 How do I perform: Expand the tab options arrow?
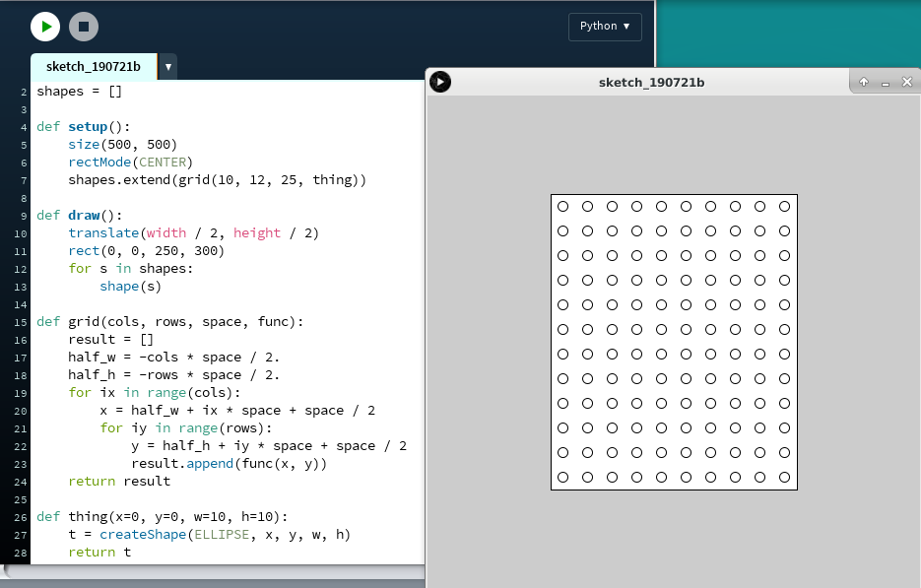click(x=168, y=67)
